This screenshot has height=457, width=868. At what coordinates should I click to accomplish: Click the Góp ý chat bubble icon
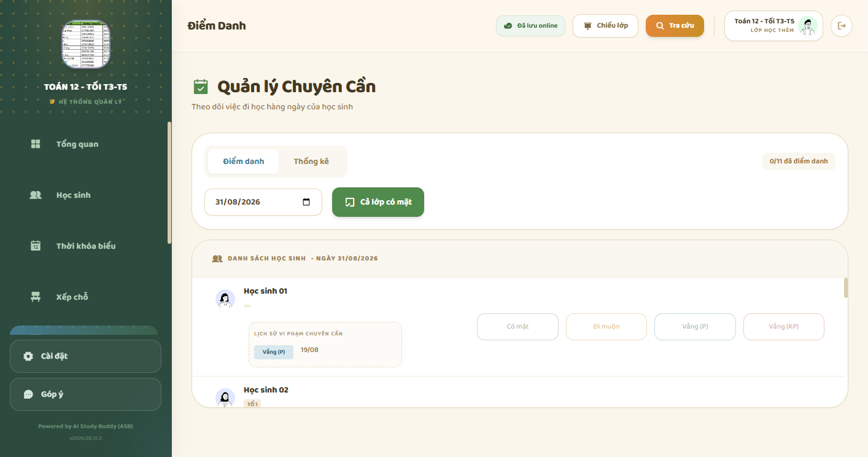tap(28, 394)
